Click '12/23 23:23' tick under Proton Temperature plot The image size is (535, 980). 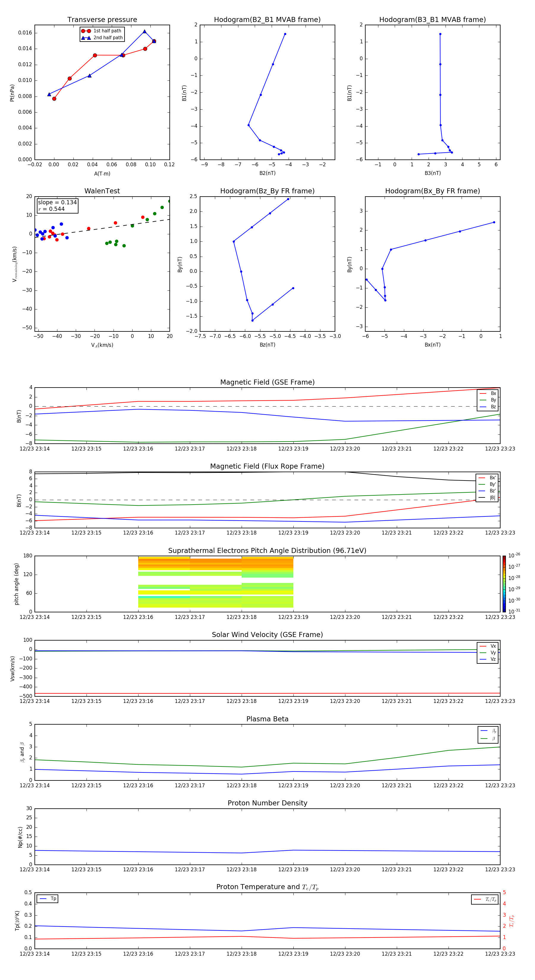click(x=500, y=954)
